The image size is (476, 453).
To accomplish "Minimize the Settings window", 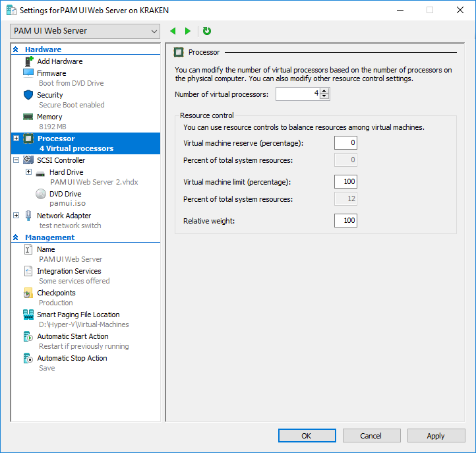I will [x=400, y=10].
